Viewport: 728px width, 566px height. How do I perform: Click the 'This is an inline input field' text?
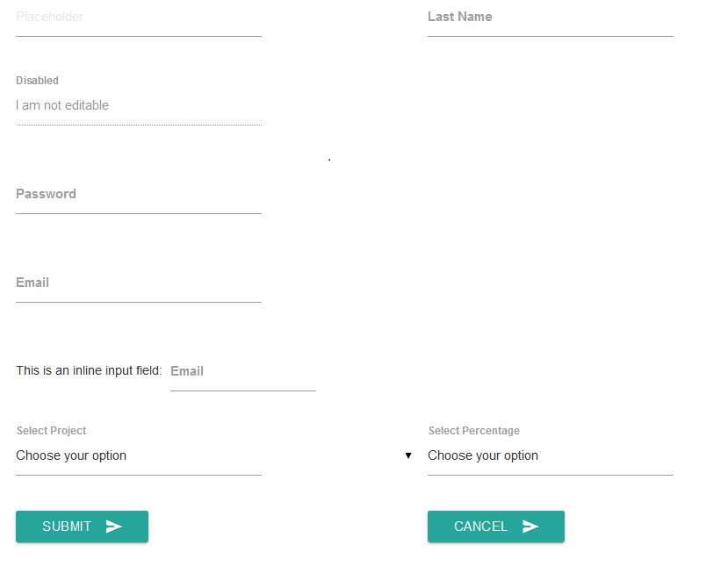click(88, 370)
